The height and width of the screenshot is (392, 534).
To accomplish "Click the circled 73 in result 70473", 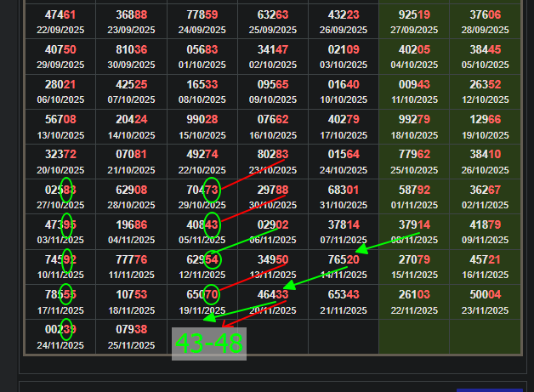I will 212,190.
